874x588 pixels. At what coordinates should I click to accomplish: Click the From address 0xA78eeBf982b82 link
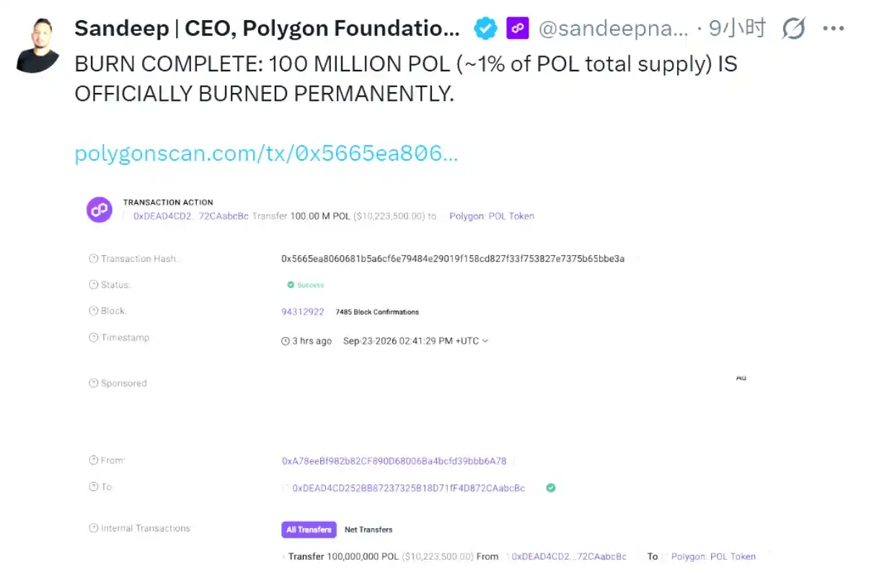(394, 461)
